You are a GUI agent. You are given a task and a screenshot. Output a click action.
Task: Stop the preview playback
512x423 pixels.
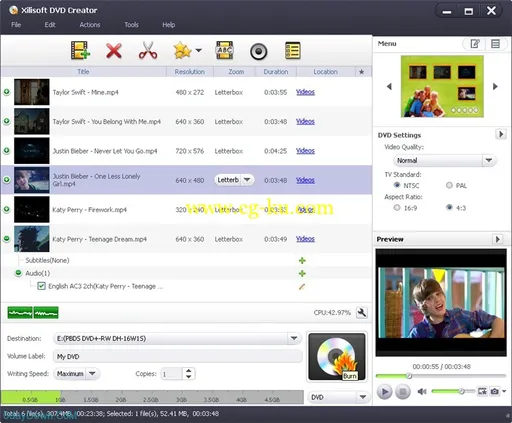[x=403, y=391]
